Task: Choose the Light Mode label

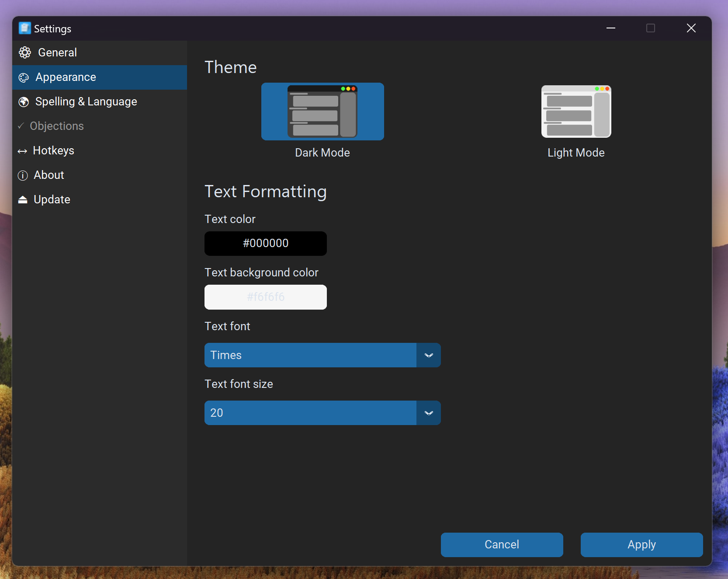Action: (x=576, y=153)
